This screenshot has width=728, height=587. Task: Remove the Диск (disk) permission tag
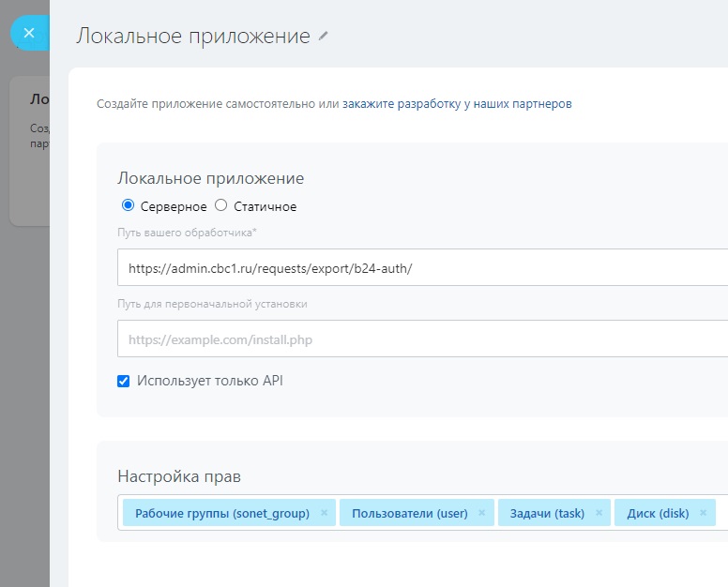click(704, 513)
